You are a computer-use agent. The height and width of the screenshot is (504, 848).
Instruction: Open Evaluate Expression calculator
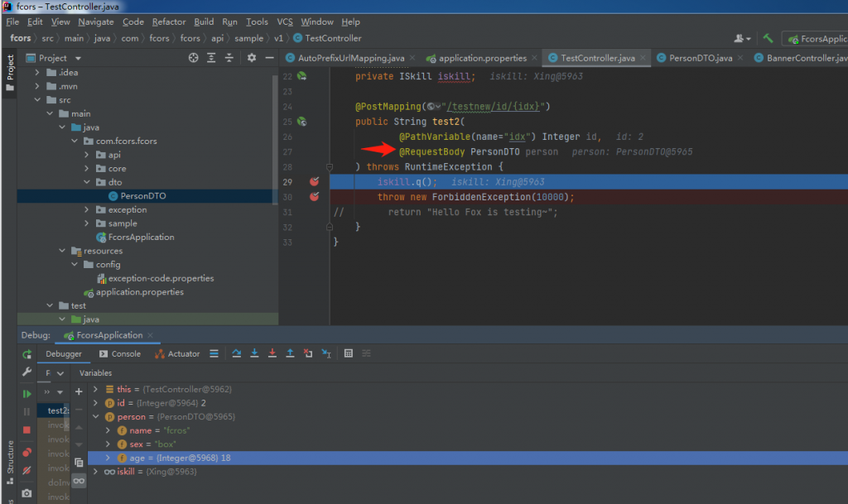coord(349,353)
